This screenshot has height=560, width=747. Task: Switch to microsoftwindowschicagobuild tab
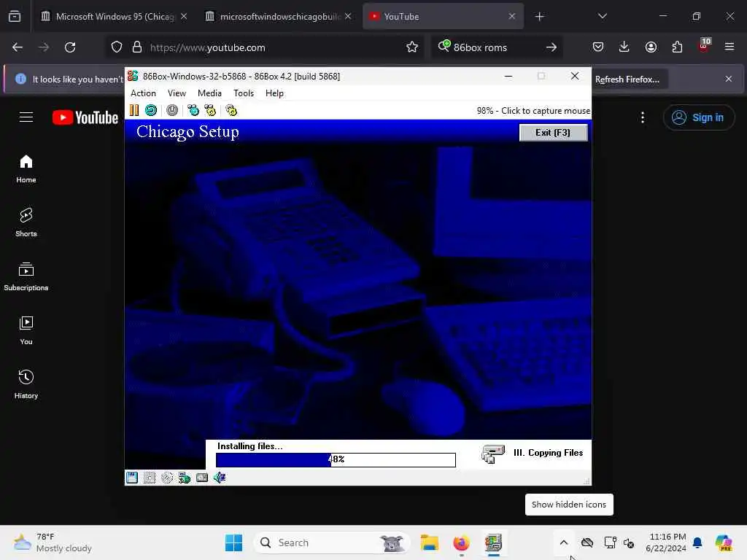[x=279, y=16]
